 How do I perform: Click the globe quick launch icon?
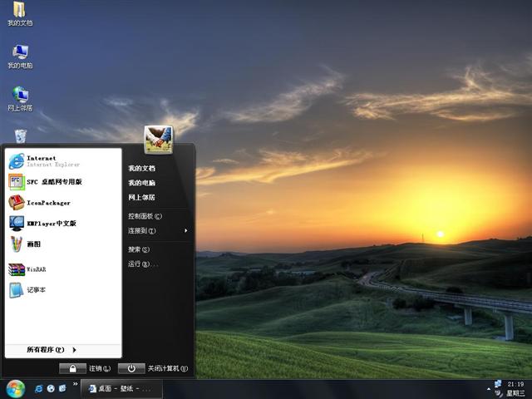51,388
